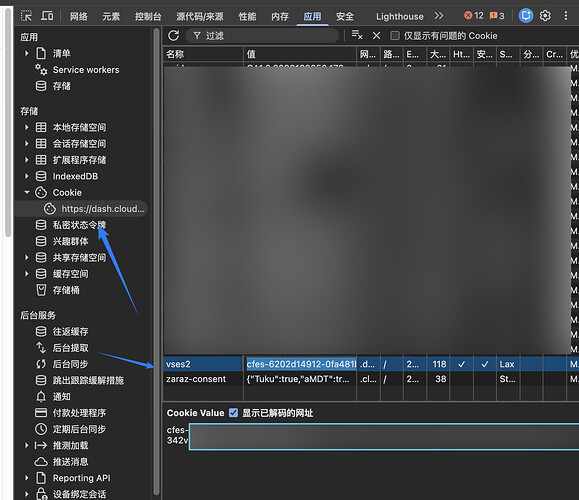Screen dimensions: 579x500
Task: Open 后台提取 background fetch
Action: point(70,348)
